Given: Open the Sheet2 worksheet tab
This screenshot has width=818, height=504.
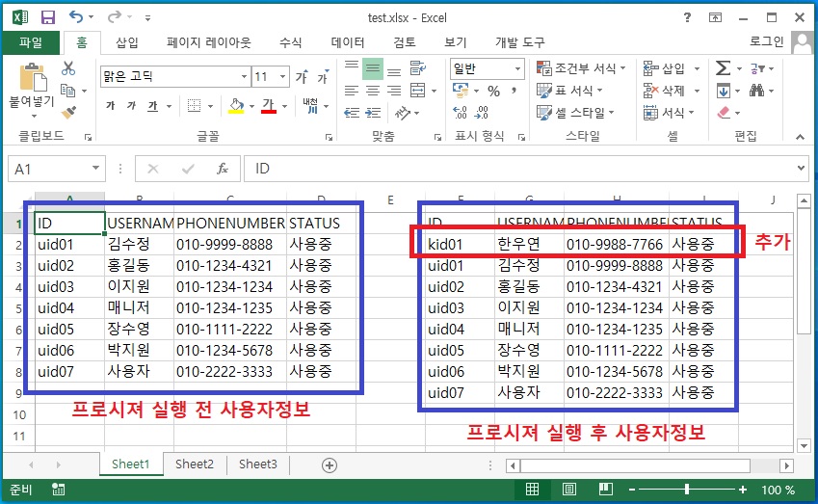Looking at the screenshot, I should [195, 464].
